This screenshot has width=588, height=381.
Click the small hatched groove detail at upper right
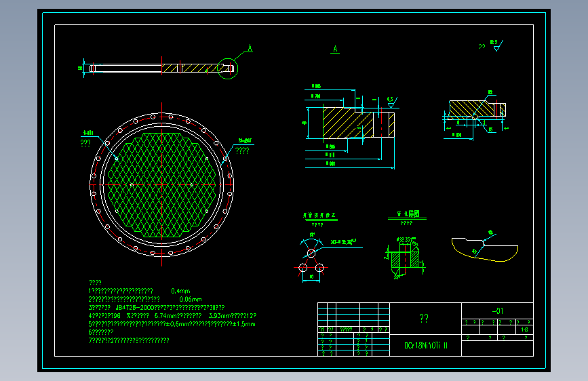coord(477,110)
